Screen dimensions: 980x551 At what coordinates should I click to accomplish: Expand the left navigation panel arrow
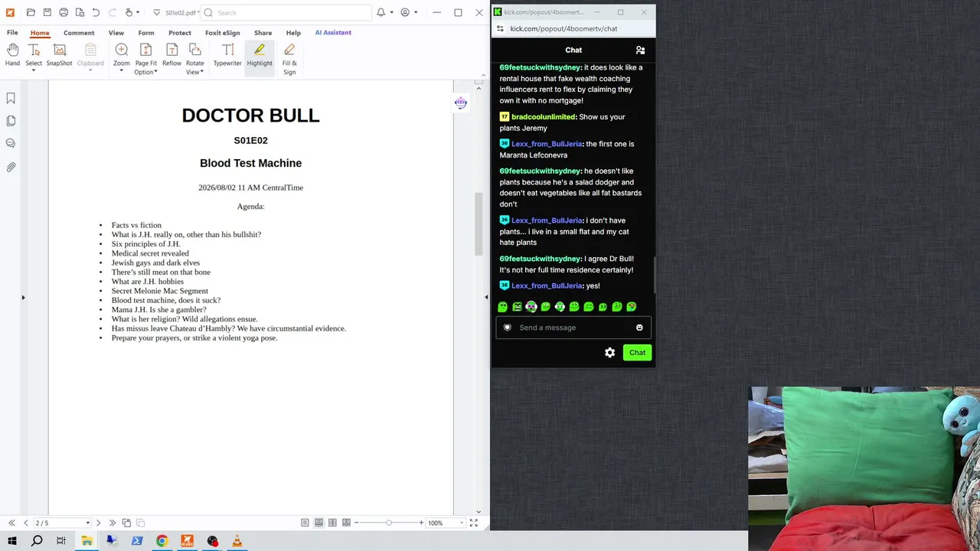click(x=23, y=298)
